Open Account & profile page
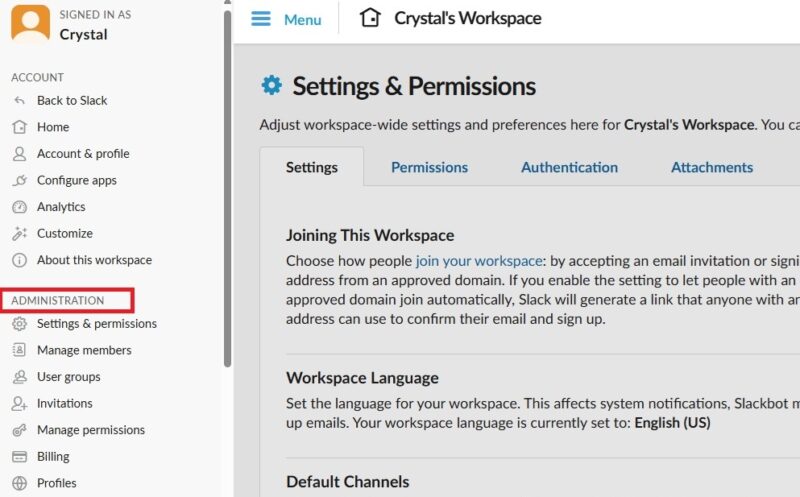 pyautogui.click(x=83, y=153)
